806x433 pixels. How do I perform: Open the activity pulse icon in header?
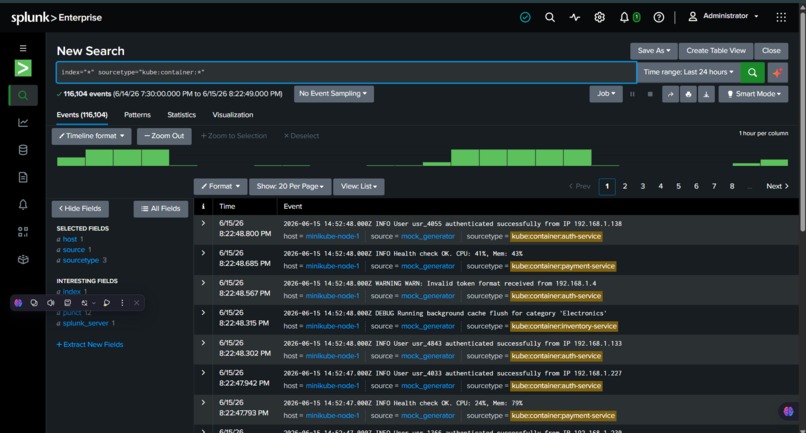[x=575, y=17]
